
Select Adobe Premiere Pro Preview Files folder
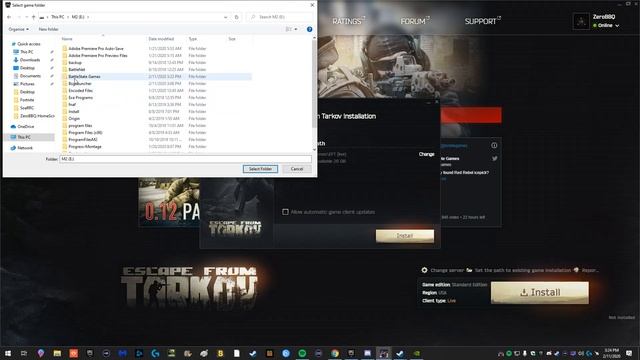coord(98,56)
